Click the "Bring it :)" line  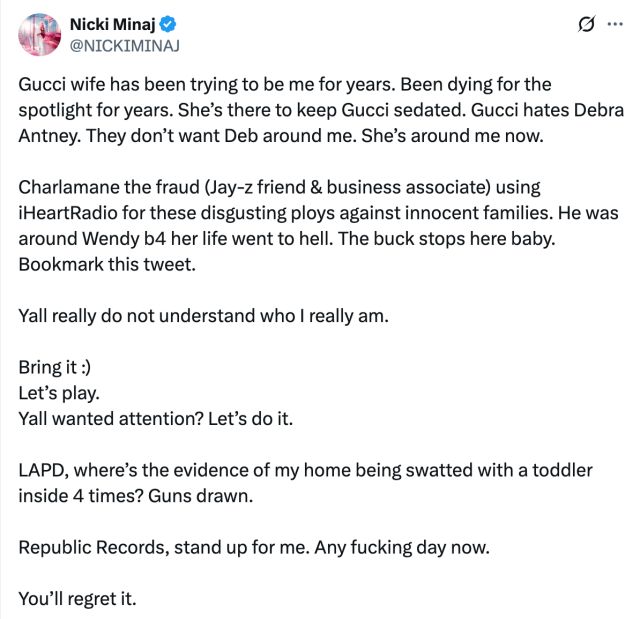(61, 368)
